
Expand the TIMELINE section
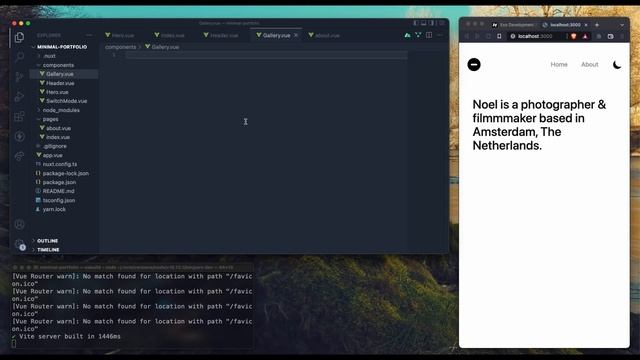coord(48,250)
